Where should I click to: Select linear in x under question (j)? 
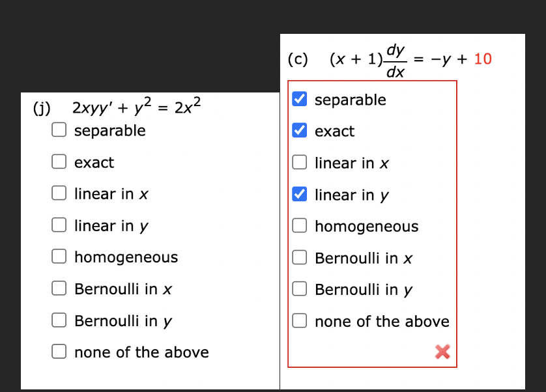59,193
